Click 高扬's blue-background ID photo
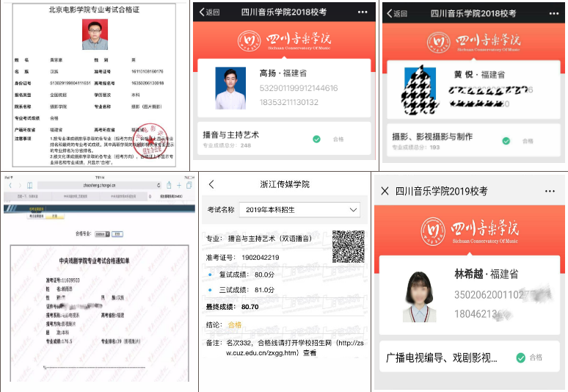 [230, 88]
